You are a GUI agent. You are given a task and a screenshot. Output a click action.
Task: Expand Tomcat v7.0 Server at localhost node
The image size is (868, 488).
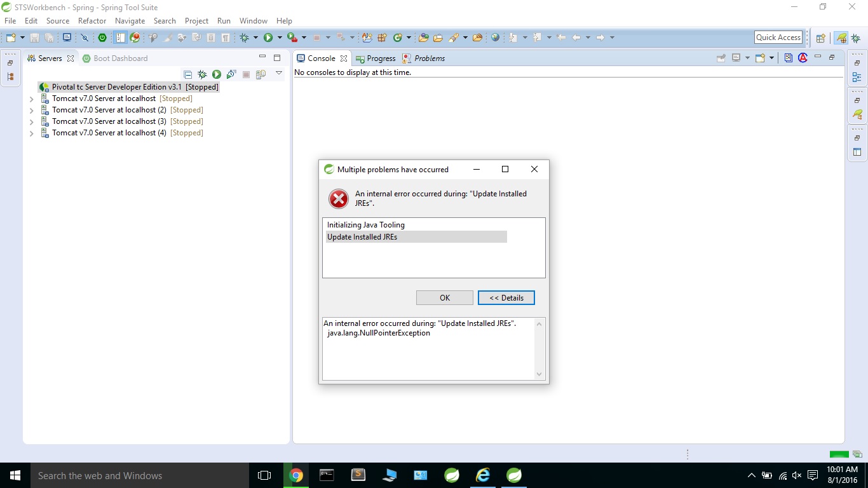(32, 99)
